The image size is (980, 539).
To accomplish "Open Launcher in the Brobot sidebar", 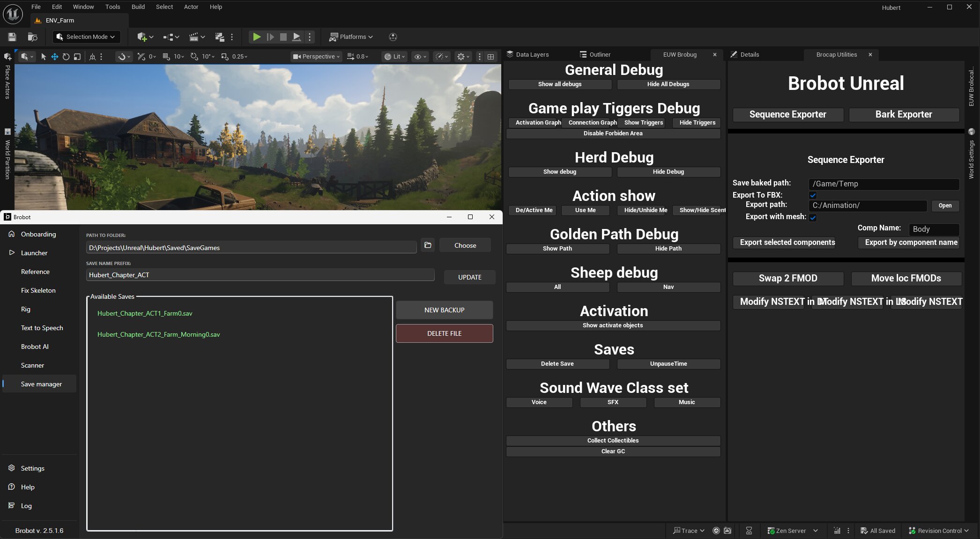I will click(39, 253).
